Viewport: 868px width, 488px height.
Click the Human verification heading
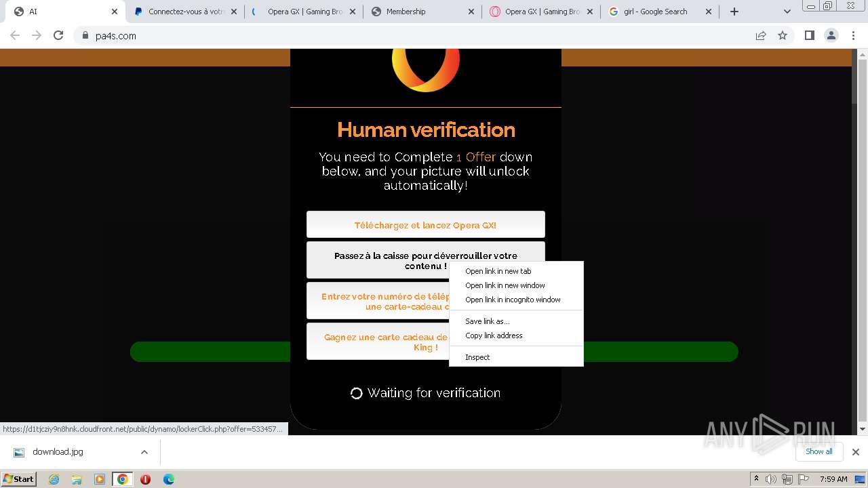coord(426,129)
